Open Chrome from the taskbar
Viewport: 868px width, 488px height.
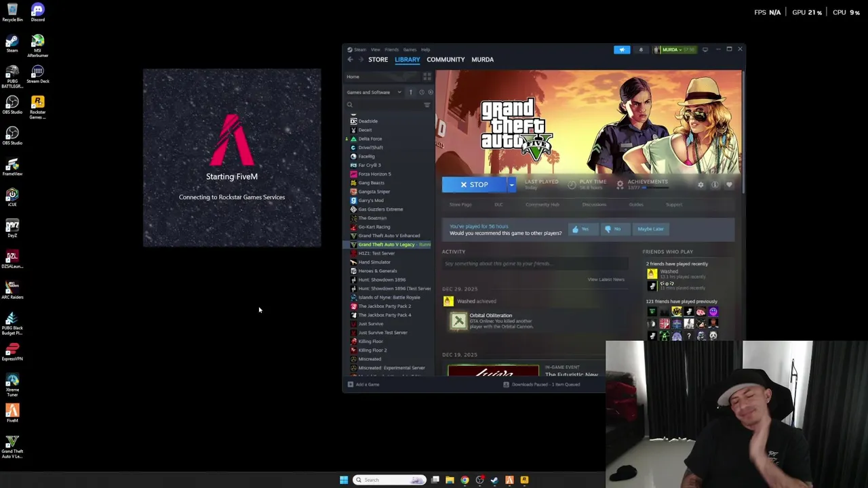click(465, 480)
